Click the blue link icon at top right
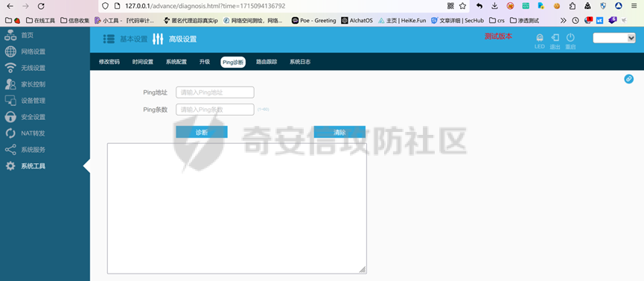The image size is (644, 281). [x=629, y=78]
